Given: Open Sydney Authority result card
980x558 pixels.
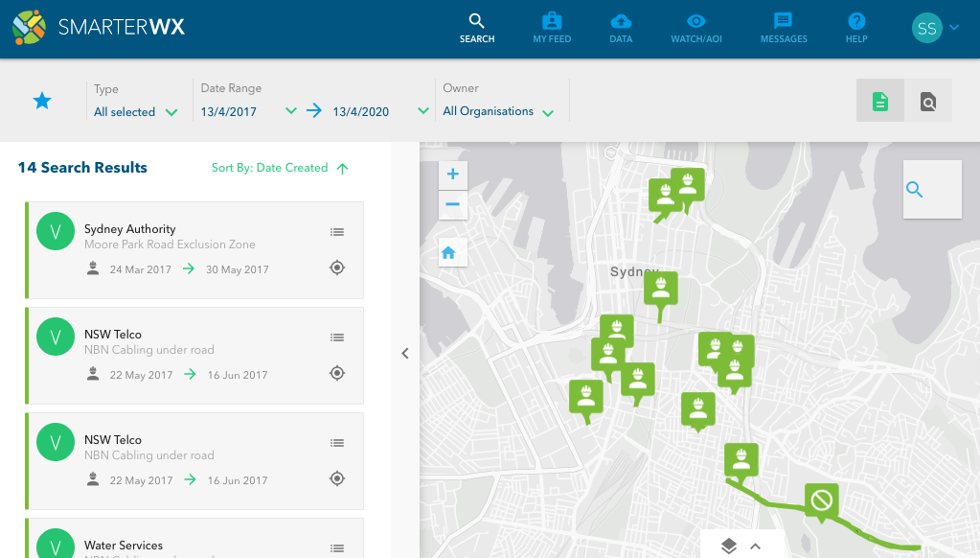Looking at the screenshot, I should (x=194, y=250).
